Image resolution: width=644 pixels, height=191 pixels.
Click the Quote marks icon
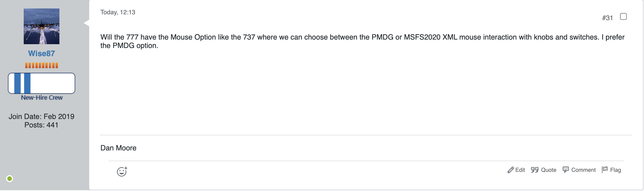[x=535, y=170]
